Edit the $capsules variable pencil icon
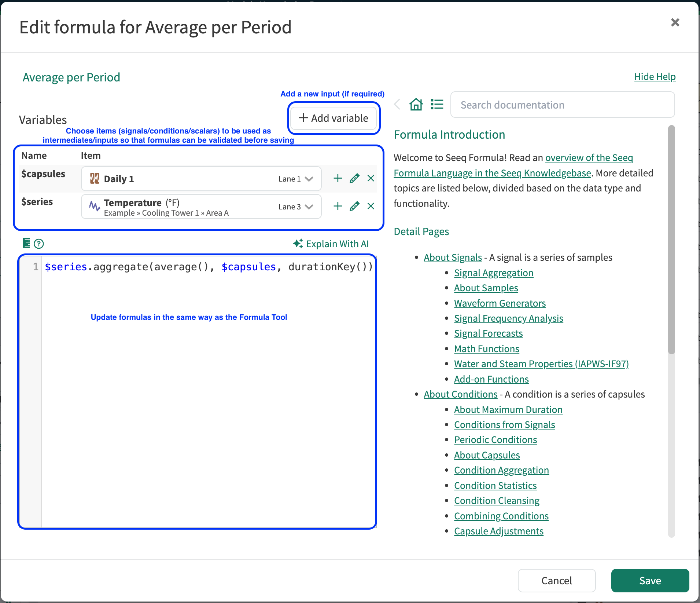The width and height of the screenshot is (700, 603). (354, 179)
